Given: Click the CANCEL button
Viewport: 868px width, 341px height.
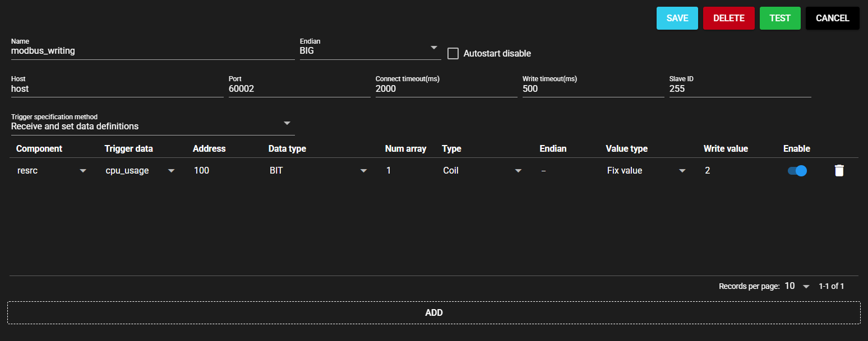Looking at the screenshot, I should coord(832,18).
